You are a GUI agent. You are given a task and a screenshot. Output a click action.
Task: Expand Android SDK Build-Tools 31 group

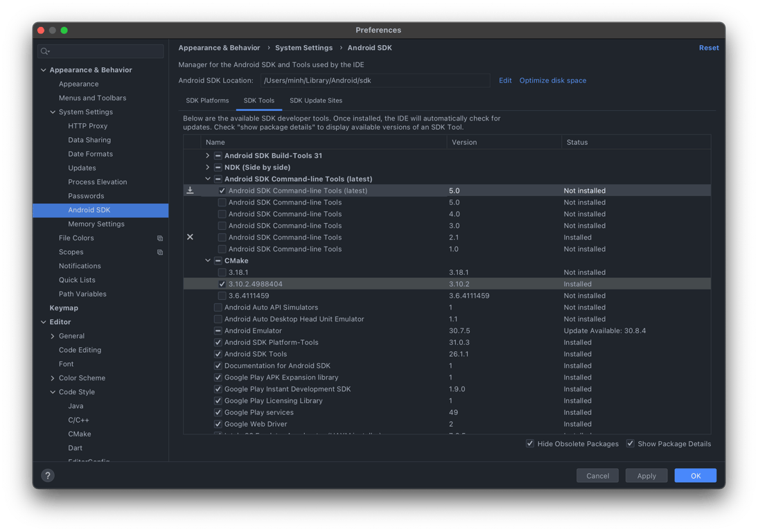(208, 156)
